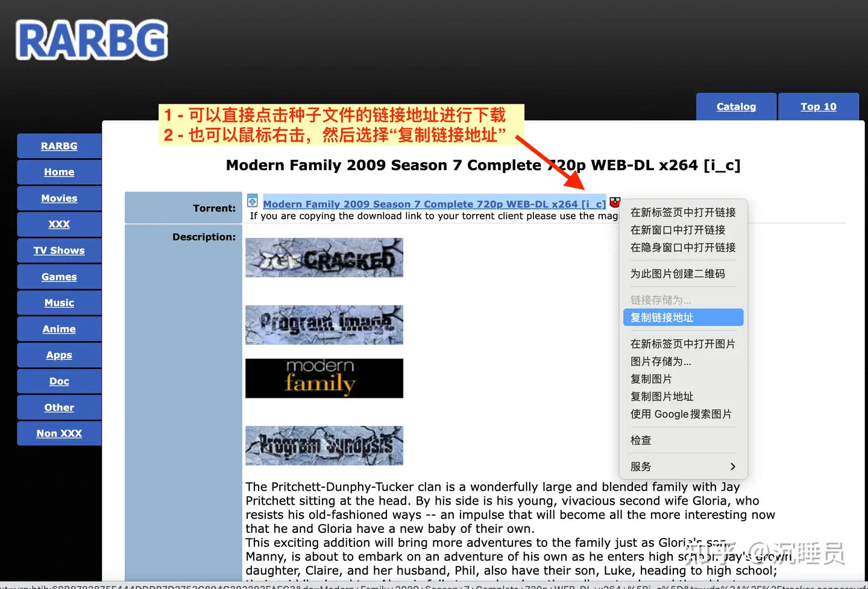Click the Program Image banner
The image size is (868, 589).
324,325
